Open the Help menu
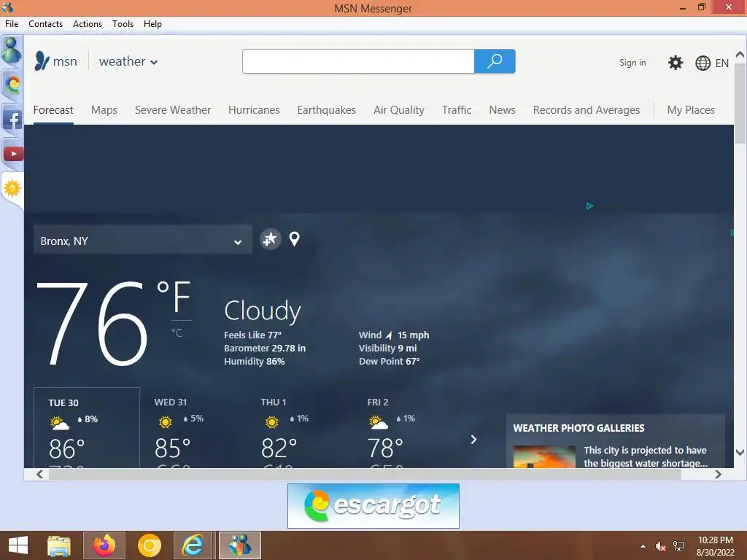Screen dimensions: 747x560 pyautogui.click(x=152, y=24)
